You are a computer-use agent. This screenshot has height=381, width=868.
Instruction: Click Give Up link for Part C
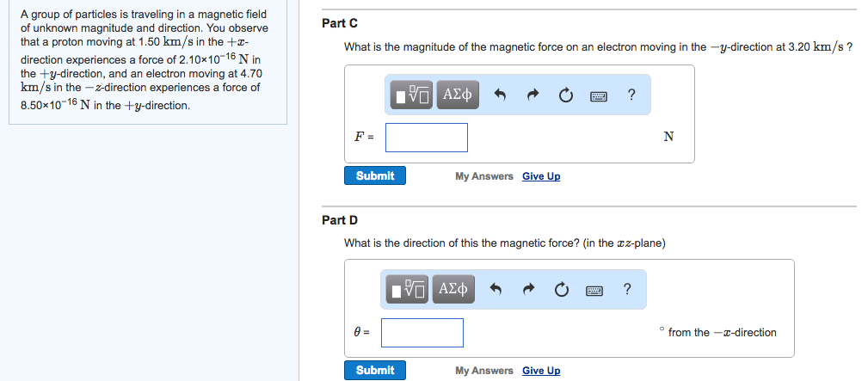[x=541, y=176]
